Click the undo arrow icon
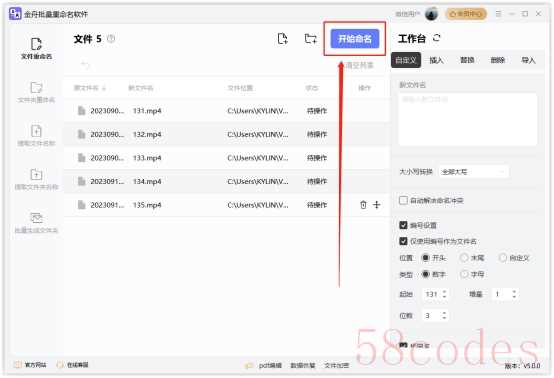Image resolution: width=554 pixels, height=378 pixels. click(x=85, y=65)
